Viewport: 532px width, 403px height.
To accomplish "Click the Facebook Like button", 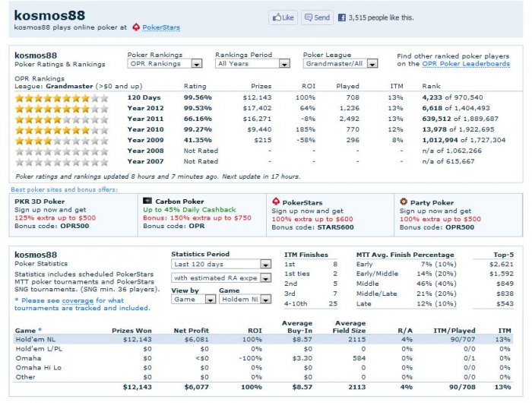I will click(x=283, y=17).
